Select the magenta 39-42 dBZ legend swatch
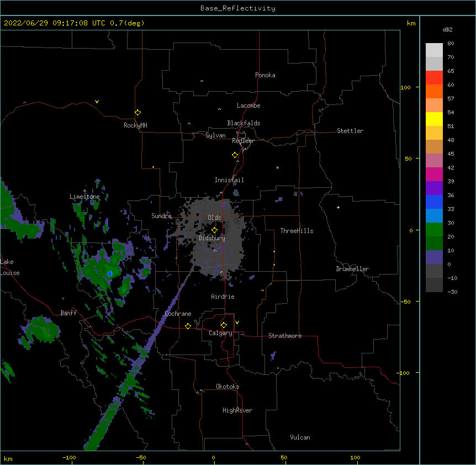 (x=434, y=174)
